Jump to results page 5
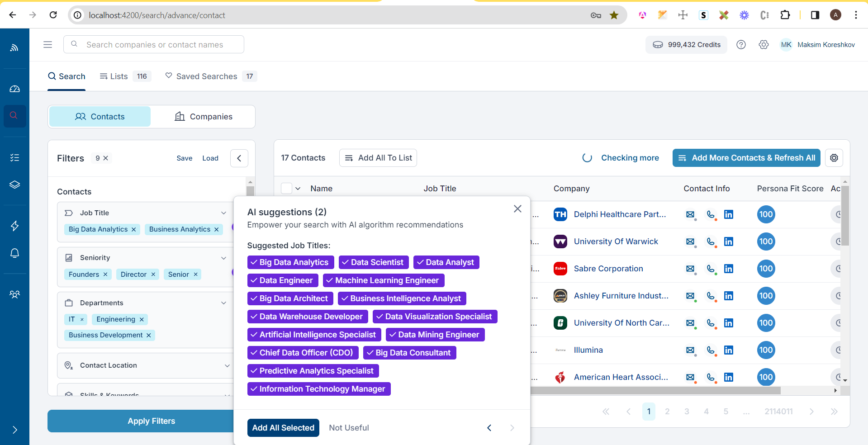This screenshot has width=868, height=445. (726, 412)
